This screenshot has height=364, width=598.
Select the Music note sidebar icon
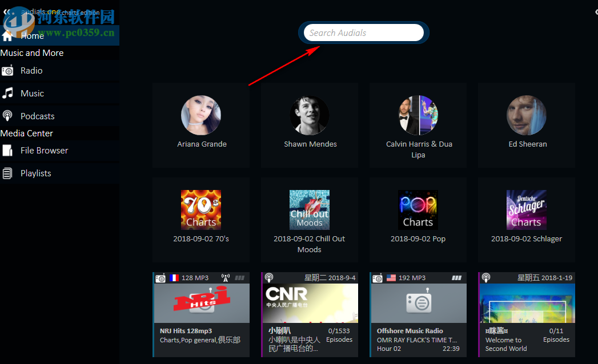tap(8, 93)
